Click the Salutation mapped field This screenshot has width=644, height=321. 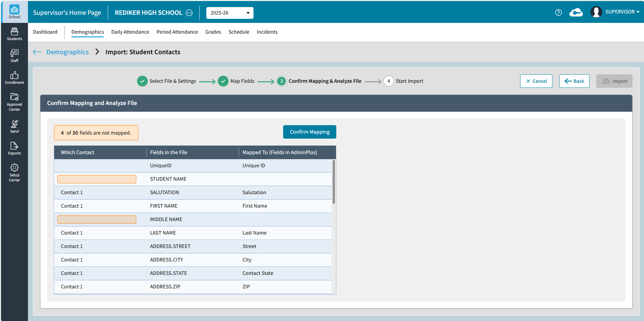click(x=254, y=192)
